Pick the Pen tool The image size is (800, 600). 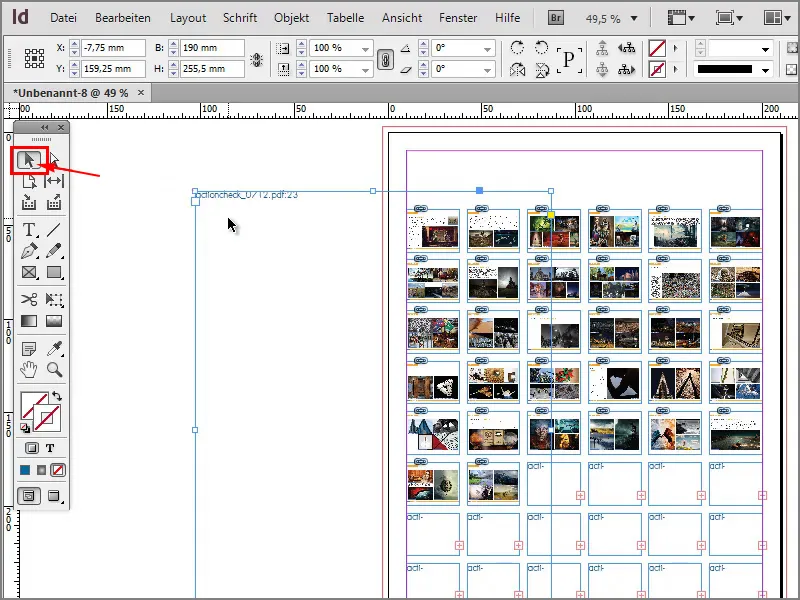(27, 251)
